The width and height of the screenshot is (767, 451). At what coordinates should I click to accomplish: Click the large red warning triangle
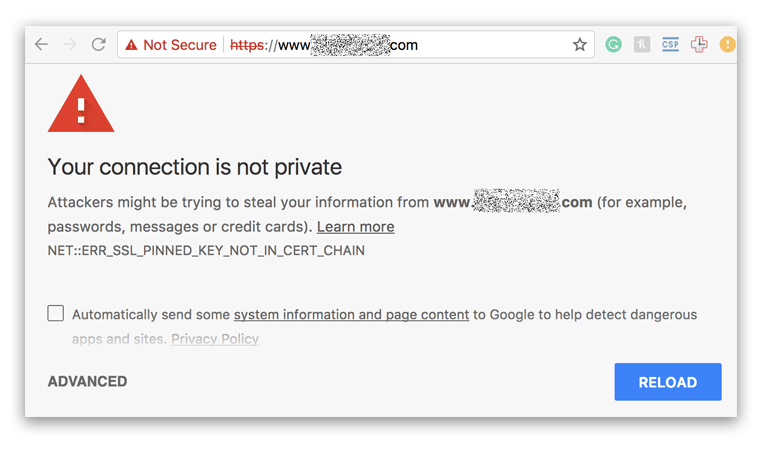click(81, 107)
